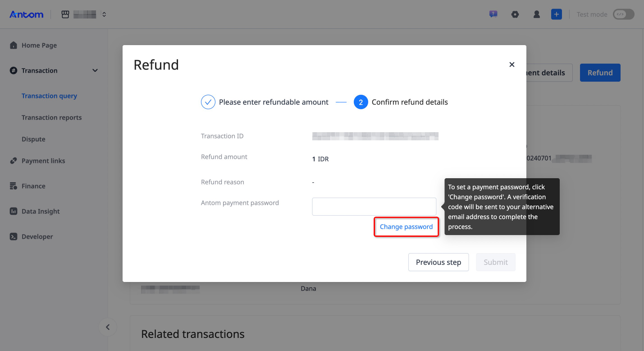Screen dimensions: 644x351
Task: Collapse the Transaction menu chevron
Action: coord(95,70)
